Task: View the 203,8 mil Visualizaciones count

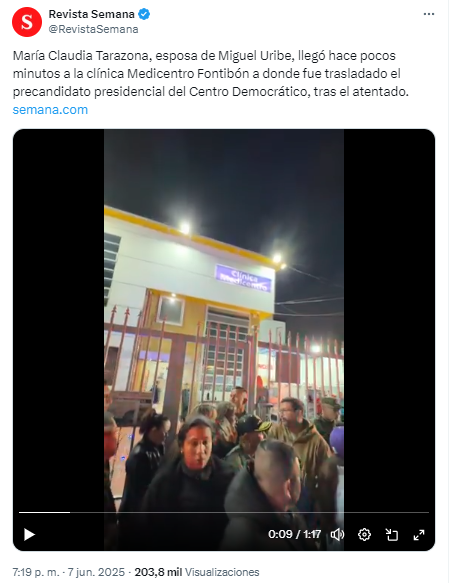Action: pyautogui.click(x=197, y=572)
